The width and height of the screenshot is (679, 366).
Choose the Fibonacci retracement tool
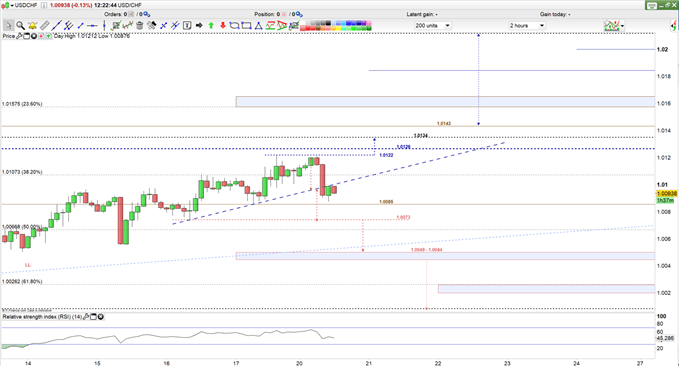click(x=175, y=25)
